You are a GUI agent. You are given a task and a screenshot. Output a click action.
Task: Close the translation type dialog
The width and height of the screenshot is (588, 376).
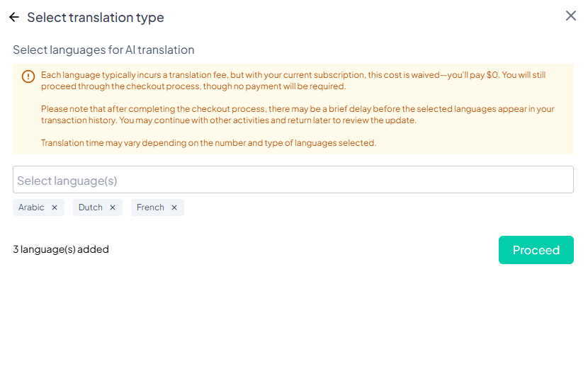[x=571, y=16]
